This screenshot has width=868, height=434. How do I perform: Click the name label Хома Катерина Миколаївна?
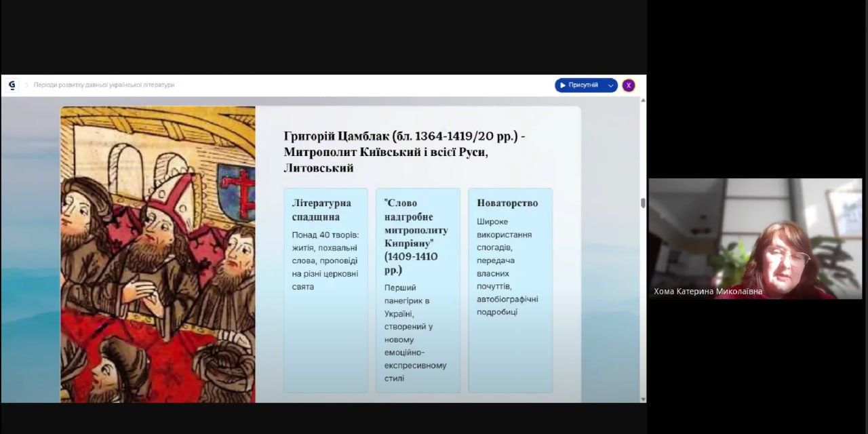[708, 292]
